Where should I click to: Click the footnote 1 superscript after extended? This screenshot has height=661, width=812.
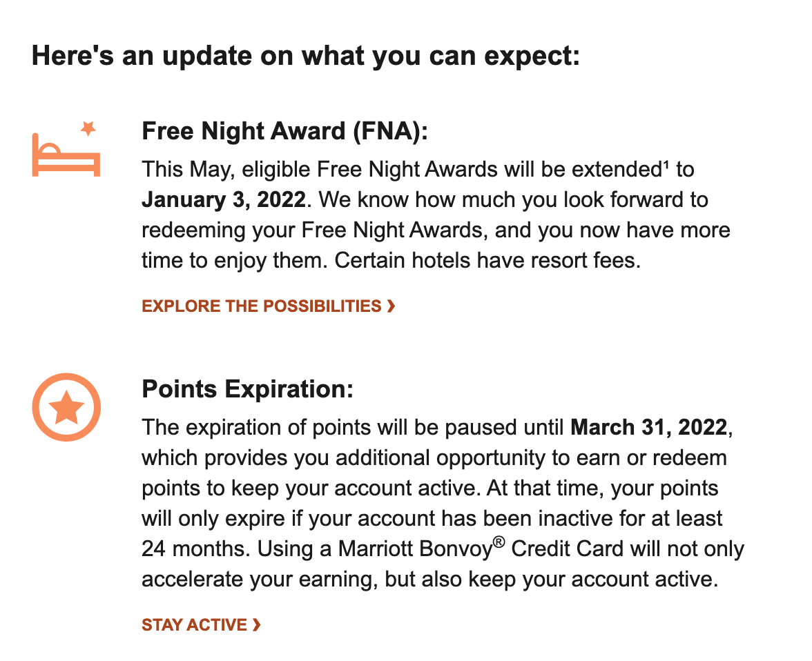point(666,164)
